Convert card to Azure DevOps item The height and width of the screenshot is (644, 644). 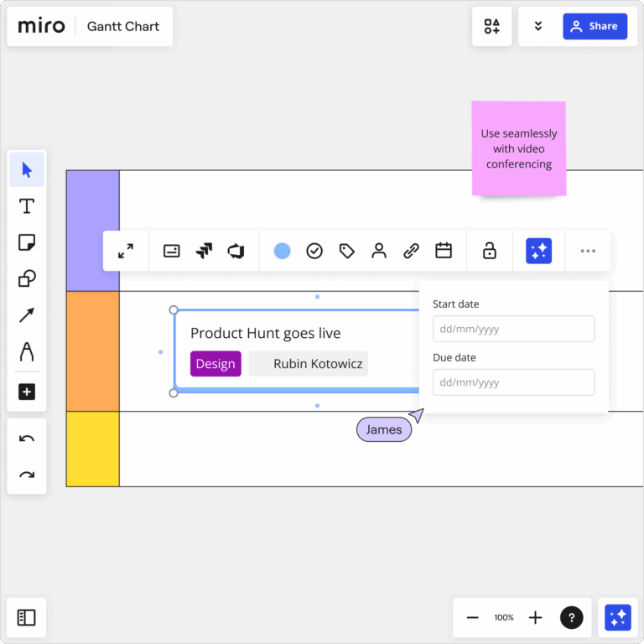[x=236, y=251]
